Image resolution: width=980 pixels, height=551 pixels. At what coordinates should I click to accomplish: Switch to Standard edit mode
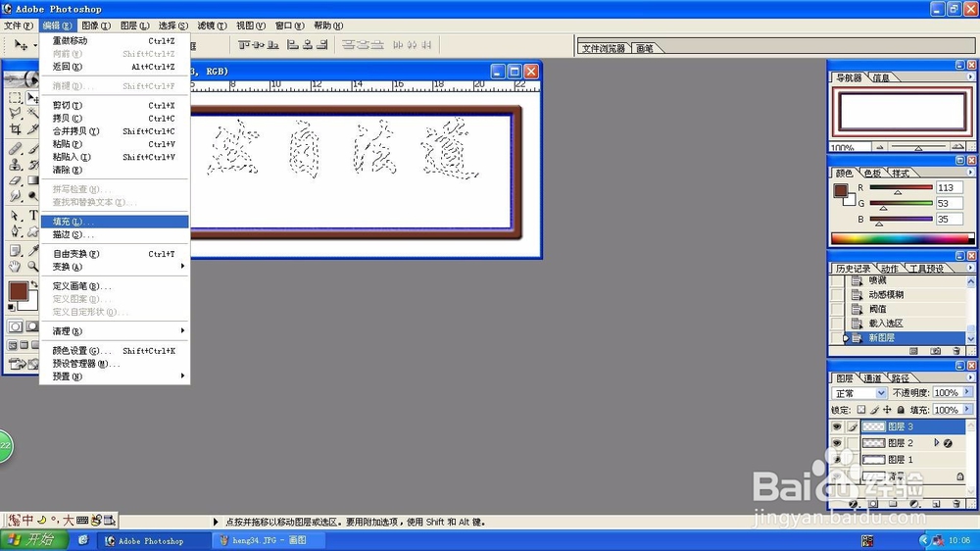pos(15,326)
